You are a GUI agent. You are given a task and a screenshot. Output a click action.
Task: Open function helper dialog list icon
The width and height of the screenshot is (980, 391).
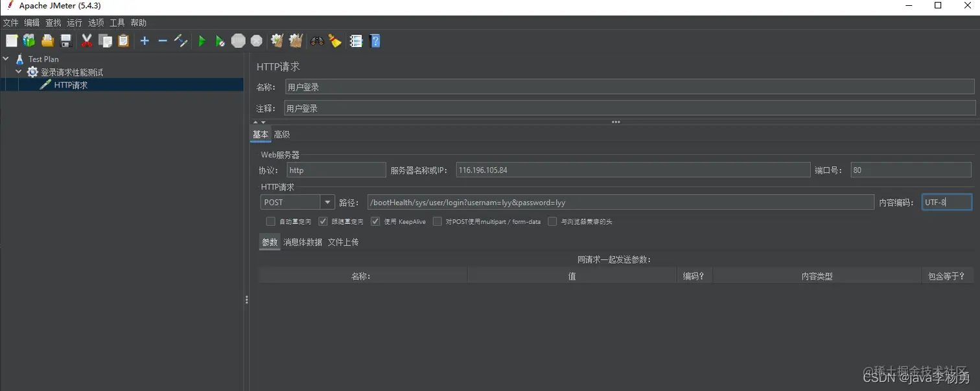tap(356, 41)
